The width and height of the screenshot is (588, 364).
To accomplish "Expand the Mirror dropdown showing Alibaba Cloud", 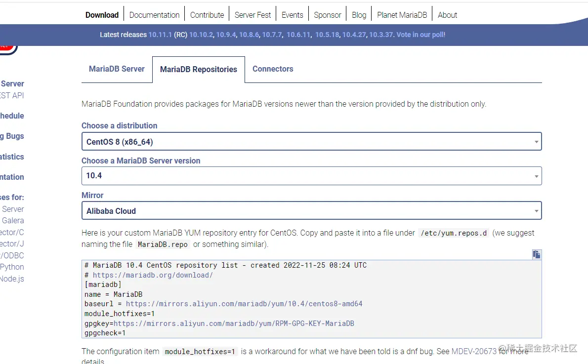I will click(312, 211).
